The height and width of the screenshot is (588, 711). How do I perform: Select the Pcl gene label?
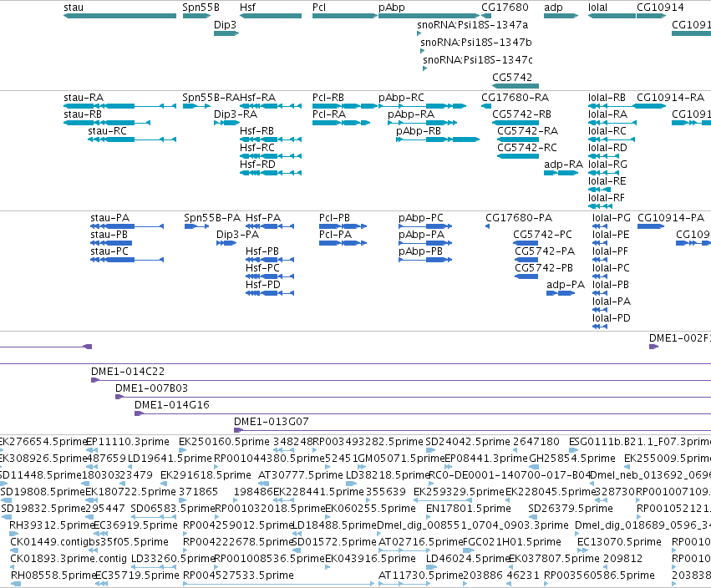pos(319,8)
